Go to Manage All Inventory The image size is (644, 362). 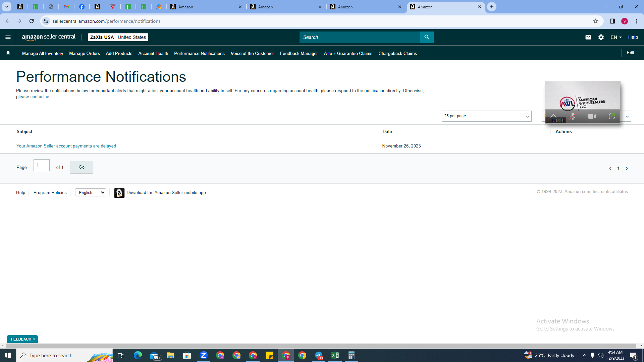(43, 53)
